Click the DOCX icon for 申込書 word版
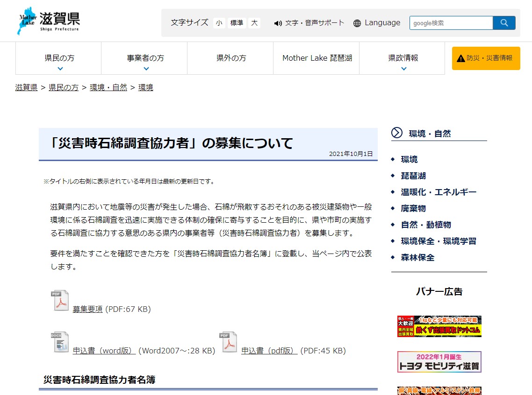This screenshot has height=395, width=532. (60, 342)
